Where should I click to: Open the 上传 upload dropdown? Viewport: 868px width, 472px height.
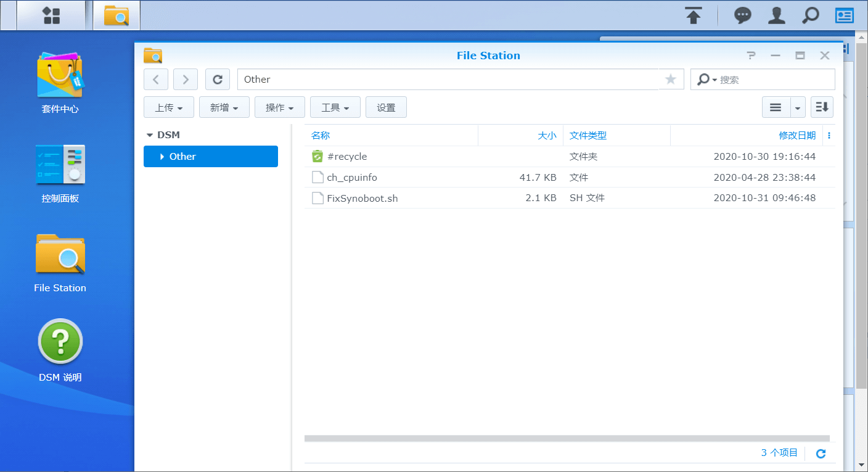(168, 107)
